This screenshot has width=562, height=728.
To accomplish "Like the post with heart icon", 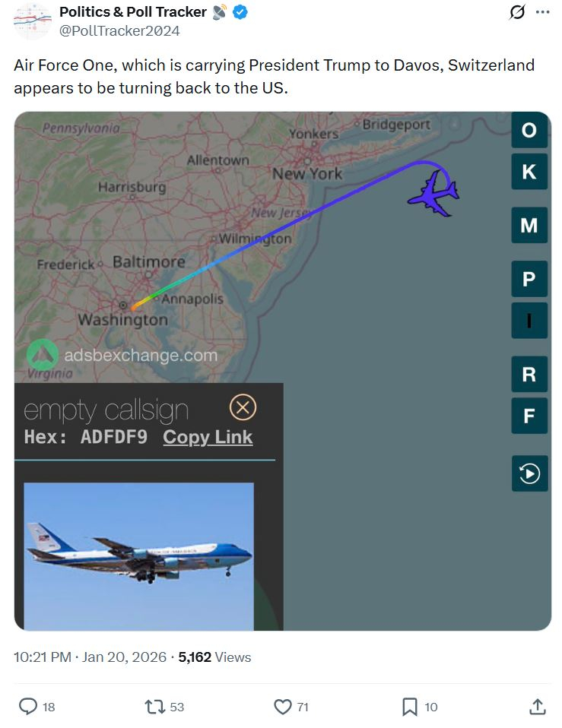I will pos(282,707).
